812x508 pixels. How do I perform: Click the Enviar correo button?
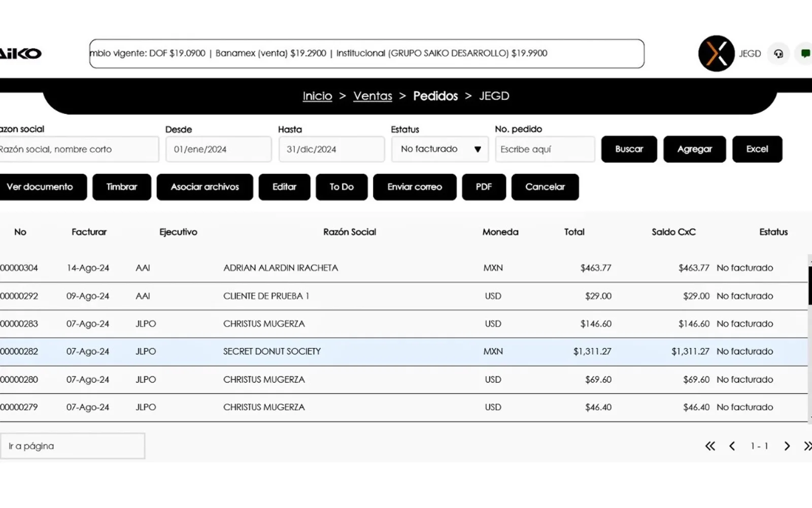coord(415,187)
